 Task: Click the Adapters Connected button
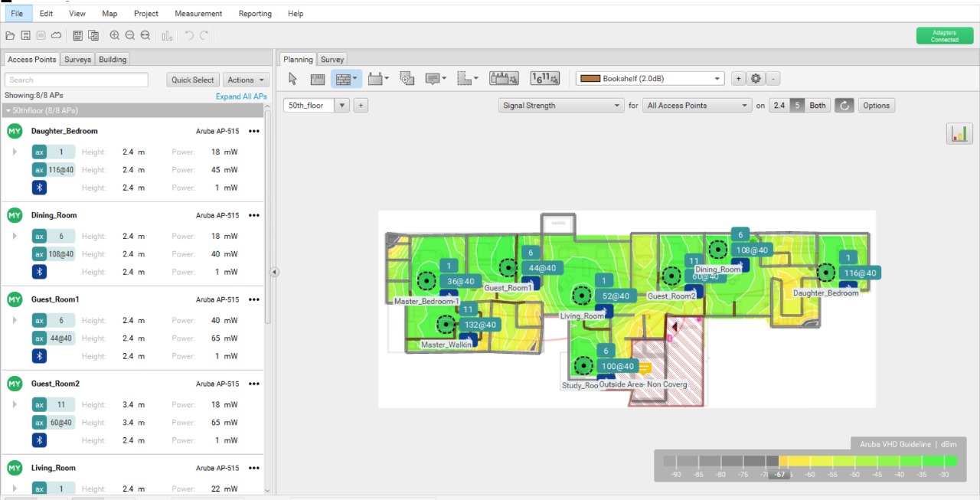pyautogui.click(x=945, y=36)
